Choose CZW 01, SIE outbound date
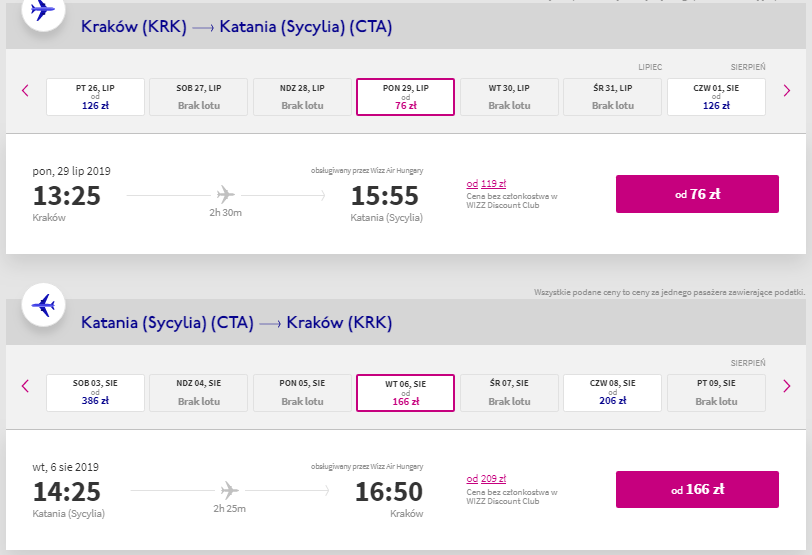Screen dimensions: 812x555 pos(716,97)
